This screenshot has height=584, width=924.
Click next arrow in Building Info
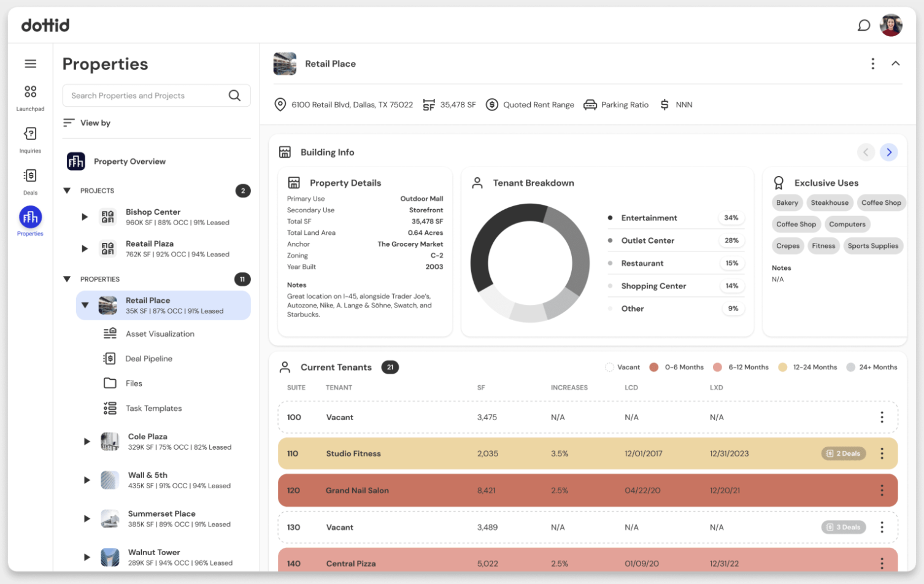888,152
